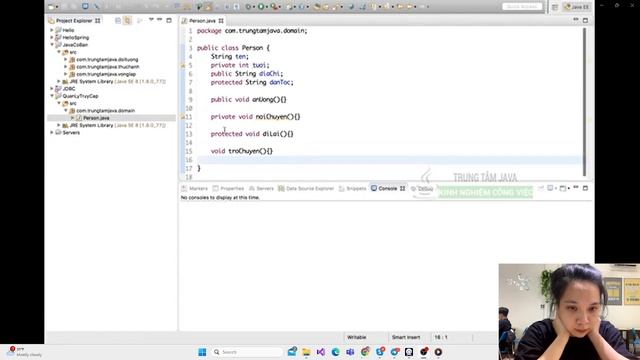Start the Debug launch bug icon

point(248,7)
